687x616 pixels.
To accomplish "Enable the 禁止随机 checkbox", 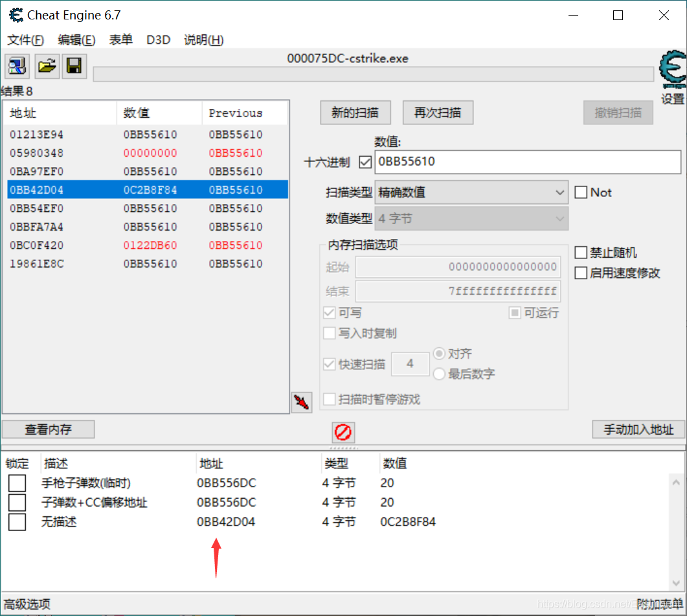I will click(x=581, y=252).
